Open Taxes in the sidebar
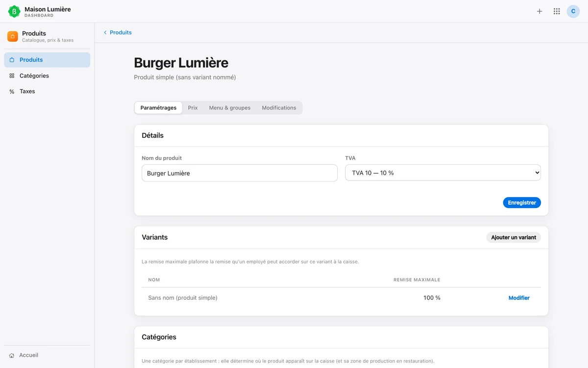Viewport: 588px width, 368px height. tap(47, 91)
